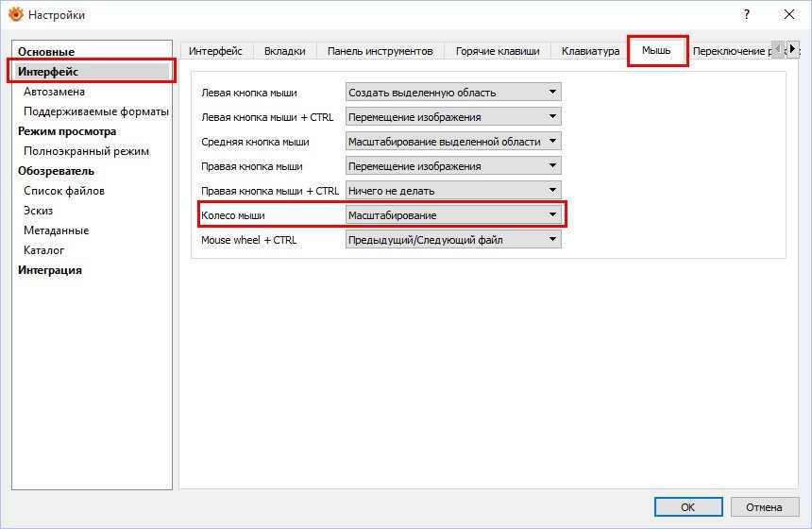The image size is (812, 529).
Task: Open the Панель инструментов tab
Action: pos(380,51)
